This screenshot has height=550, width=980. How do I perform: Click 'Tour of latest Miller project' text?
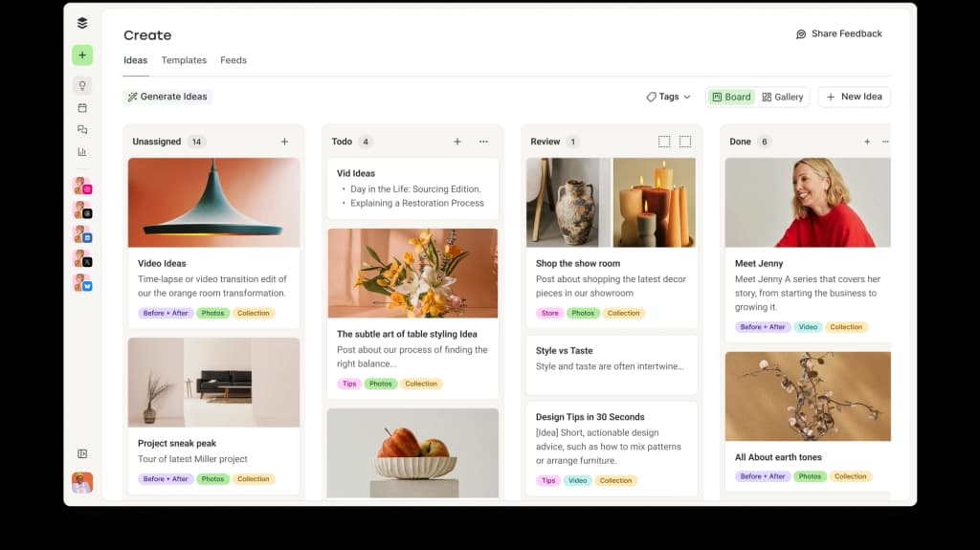[x=192, y=459]
